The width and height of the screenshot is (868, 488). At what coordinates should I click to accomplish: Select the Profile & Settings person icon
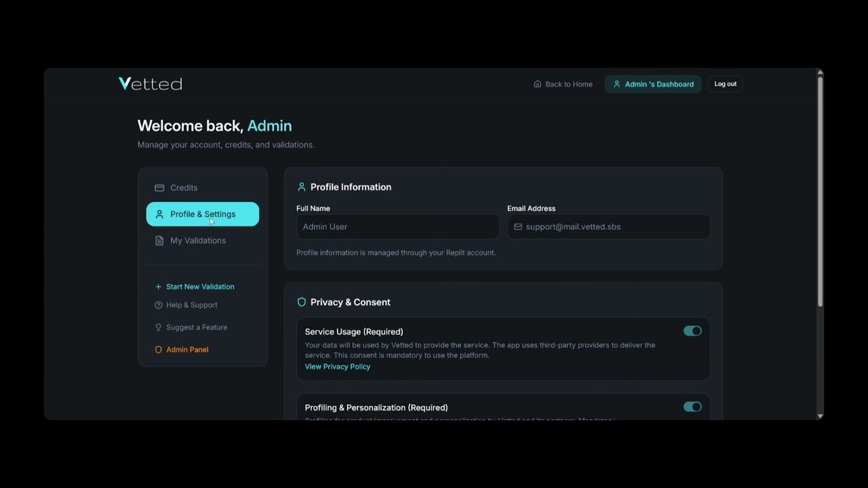[159, 213]
